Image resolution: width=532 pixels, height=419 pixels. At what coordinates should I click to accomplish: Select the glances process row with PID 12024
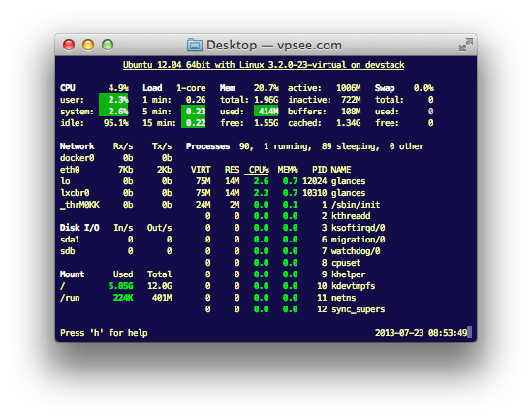point(280,181)
